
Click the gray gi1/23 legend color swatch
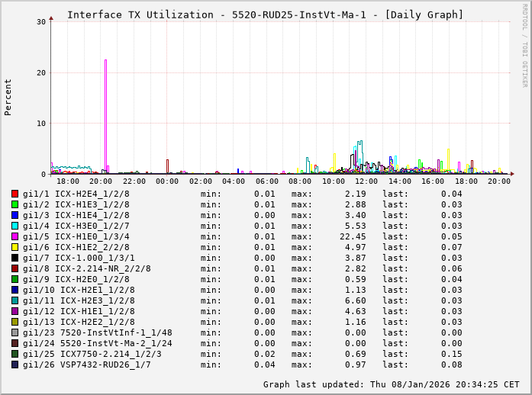pos(15,332)
